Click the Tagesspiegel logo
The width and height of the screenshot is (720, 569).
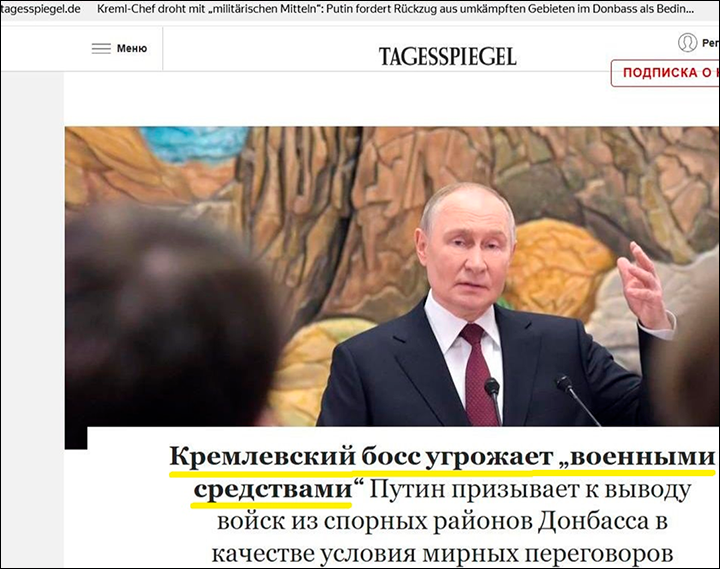coord(448,57)
